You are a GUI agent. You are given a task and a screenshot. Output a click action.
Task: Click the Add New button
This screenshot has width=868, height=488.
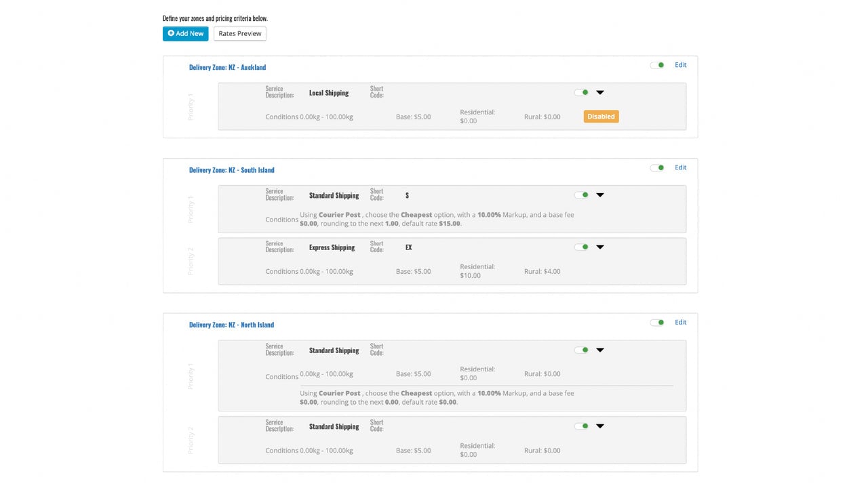(x=185, y=33)
